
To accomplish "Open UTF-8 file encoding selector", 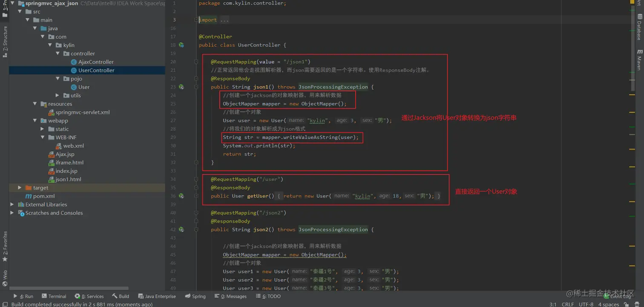I will [586, 304].
